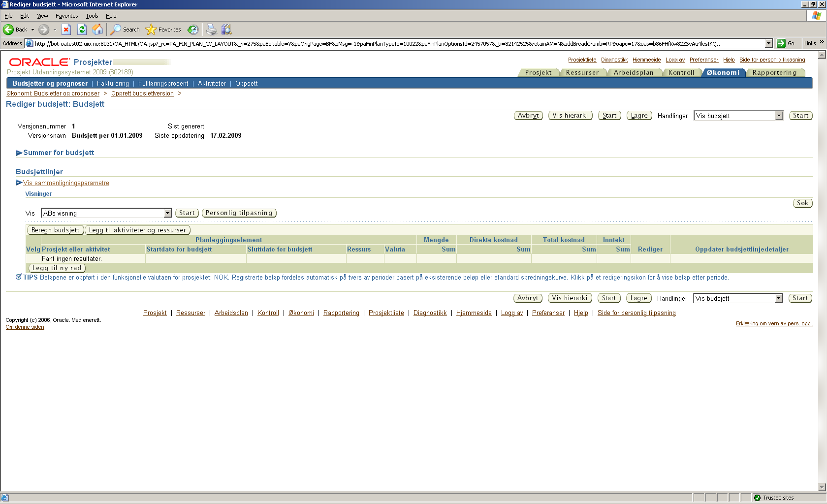This screenshot has width=827, height=504.
Task: Click the vertical scrollbar down arrow
Action: [x=822, y=488]
